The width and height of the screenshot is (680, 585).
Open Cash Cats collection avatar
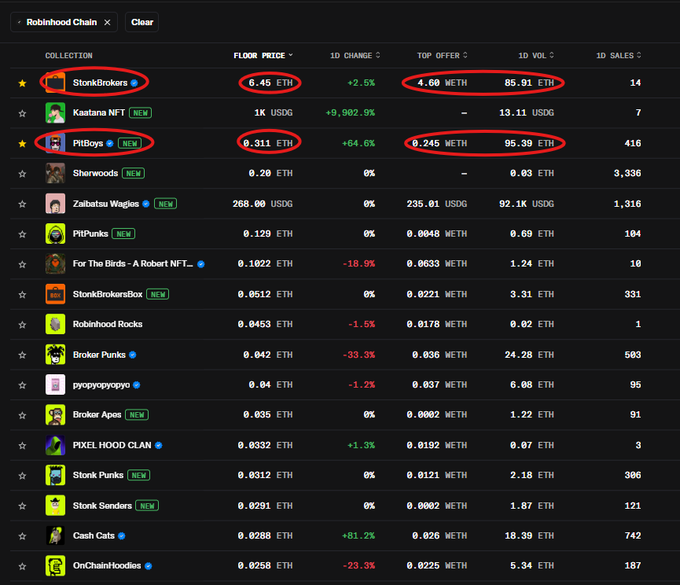(56, 536)
